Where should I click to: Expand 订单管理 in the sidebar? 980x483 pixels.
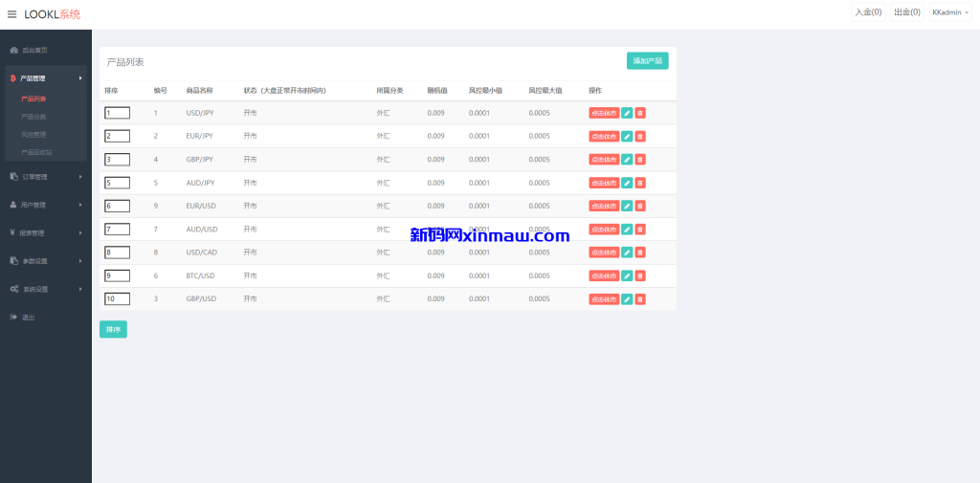(46, 177)
